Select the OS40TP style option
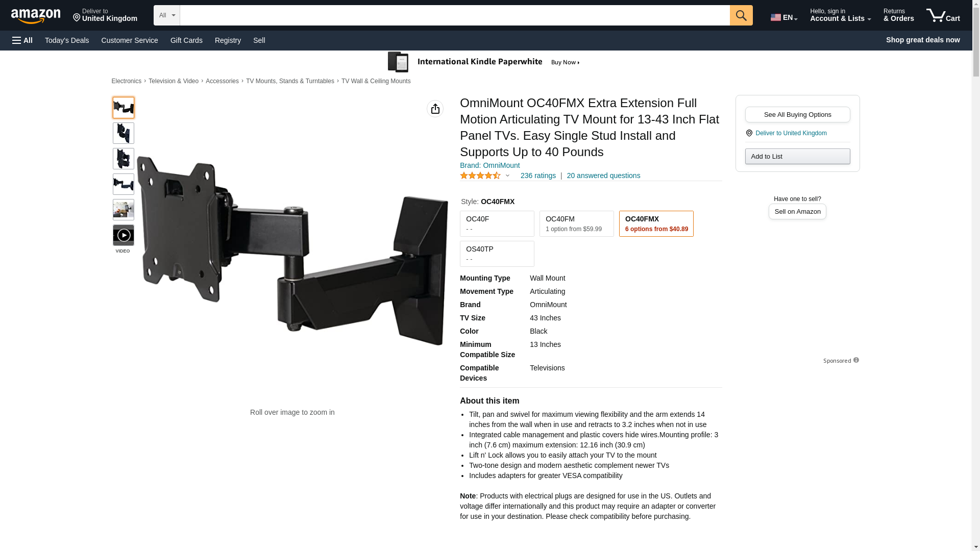 [x=497, y=254]
